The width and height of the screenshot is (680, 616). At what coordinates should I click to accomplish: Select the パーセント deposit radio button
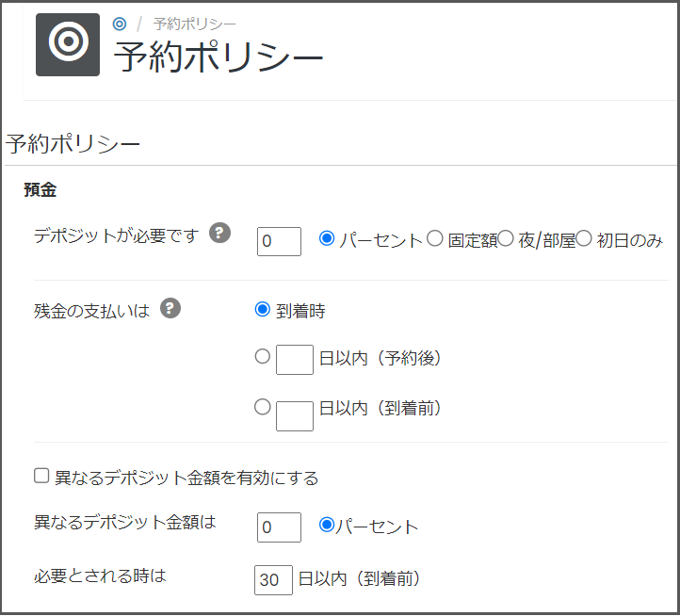tap(327, 238)
